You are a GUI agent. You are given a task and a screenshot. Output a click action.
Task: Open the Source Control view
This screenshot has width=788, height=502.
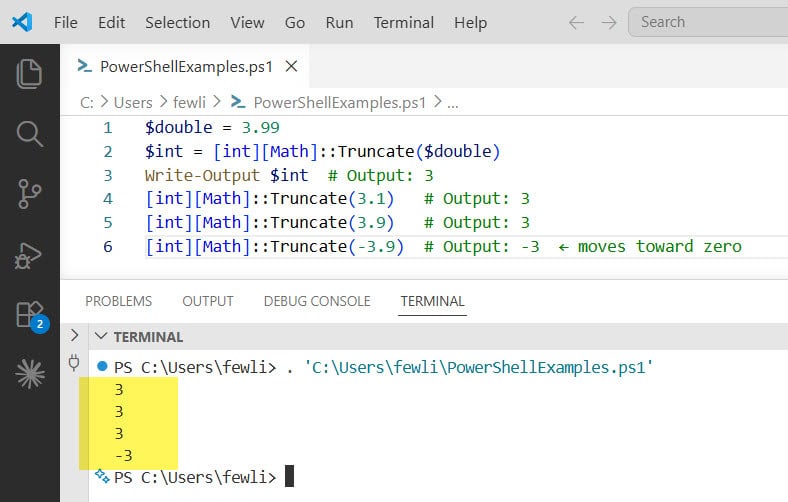click(29, 194)
